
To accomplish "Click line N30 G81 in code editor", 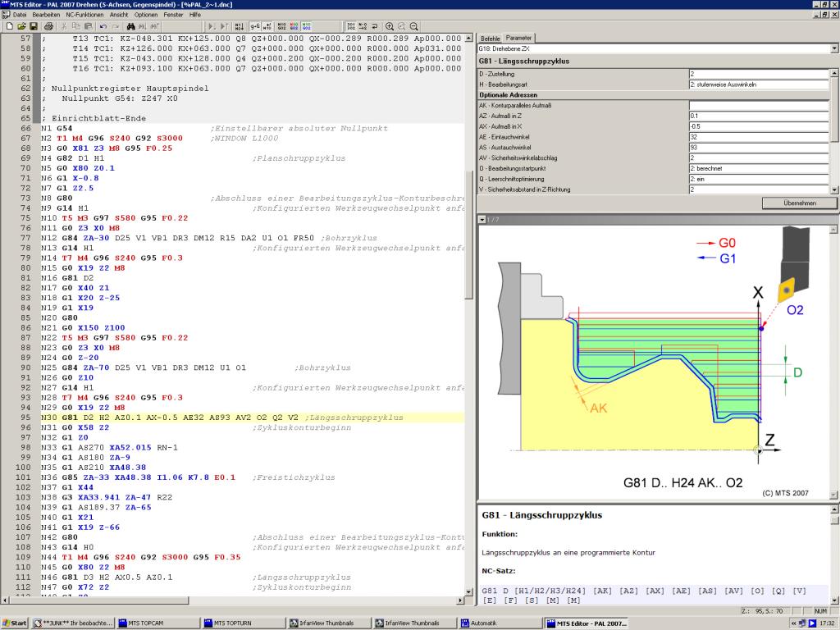I will (x=253, y=418).
